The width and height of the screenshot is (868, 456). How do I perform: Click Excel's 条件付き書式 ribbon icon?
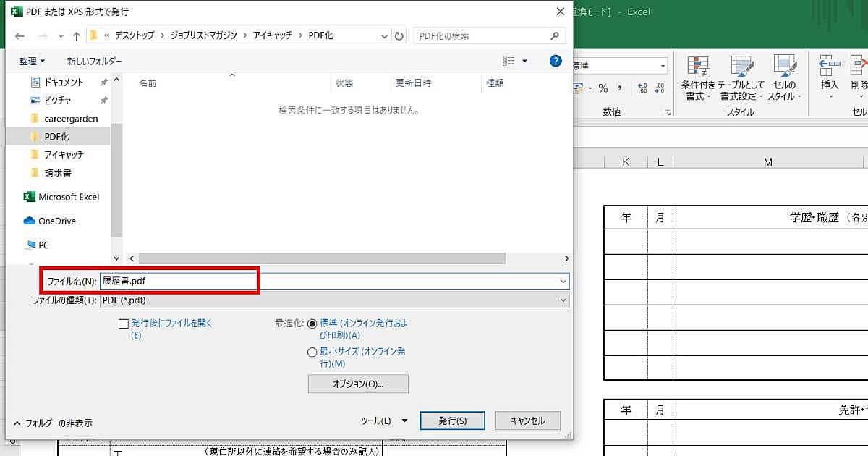coord(698,78)
